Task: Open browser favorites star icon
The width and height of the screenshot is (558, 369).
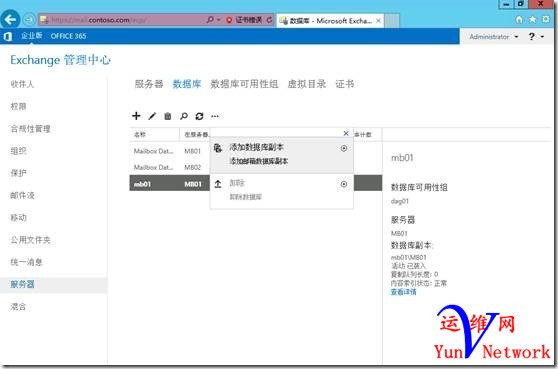Action: (x=532, y=20)
